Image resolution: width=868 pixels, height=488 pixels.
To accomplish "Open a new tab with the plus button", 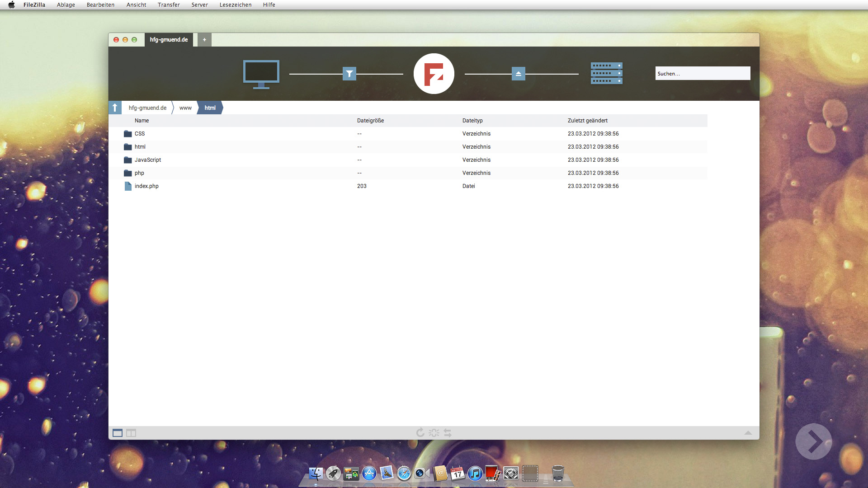I will (x=204, y=40).
